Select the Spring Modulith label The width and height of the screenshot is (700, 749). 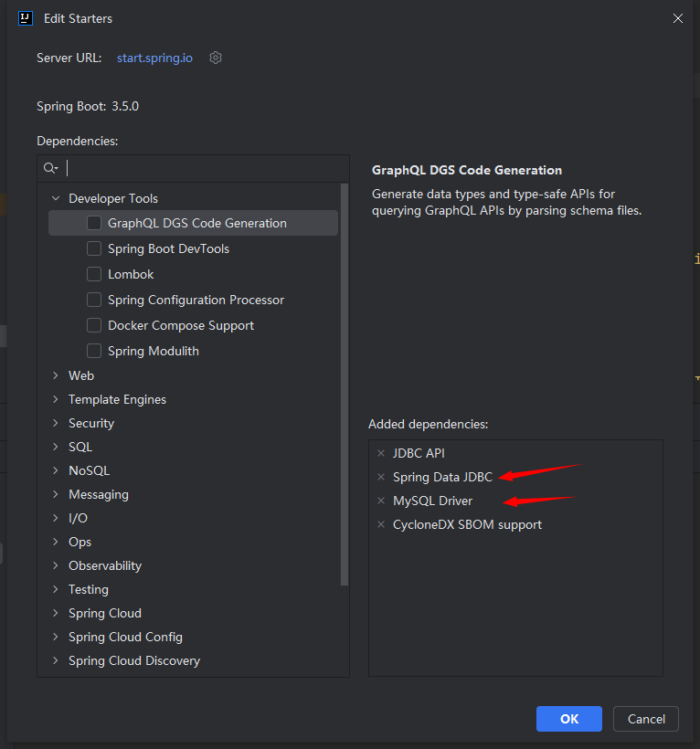pyautogui.click(x=154, y=351)
